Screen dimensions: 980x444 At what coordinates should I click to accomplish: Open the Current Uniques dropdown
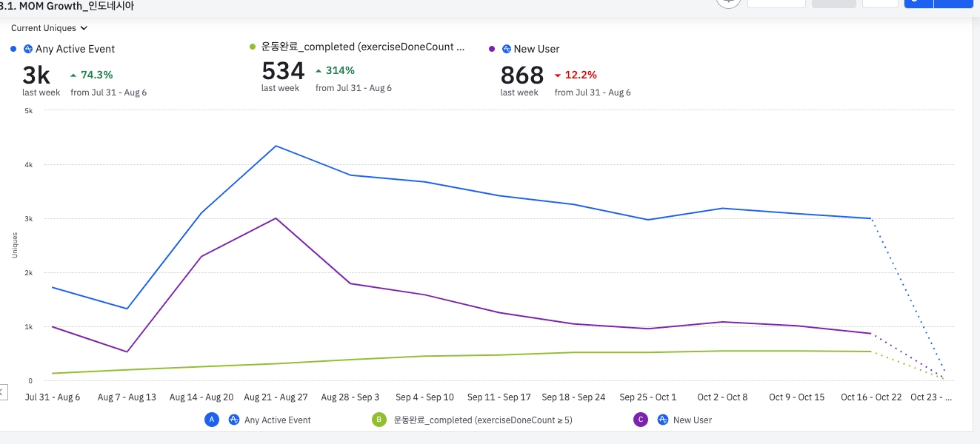point(49,28)
